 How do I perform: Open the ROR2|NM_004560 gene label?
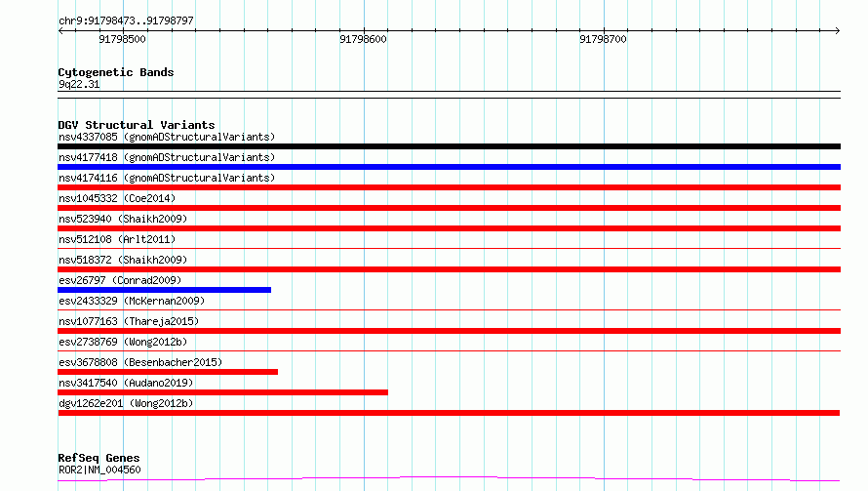pos(99,470)
